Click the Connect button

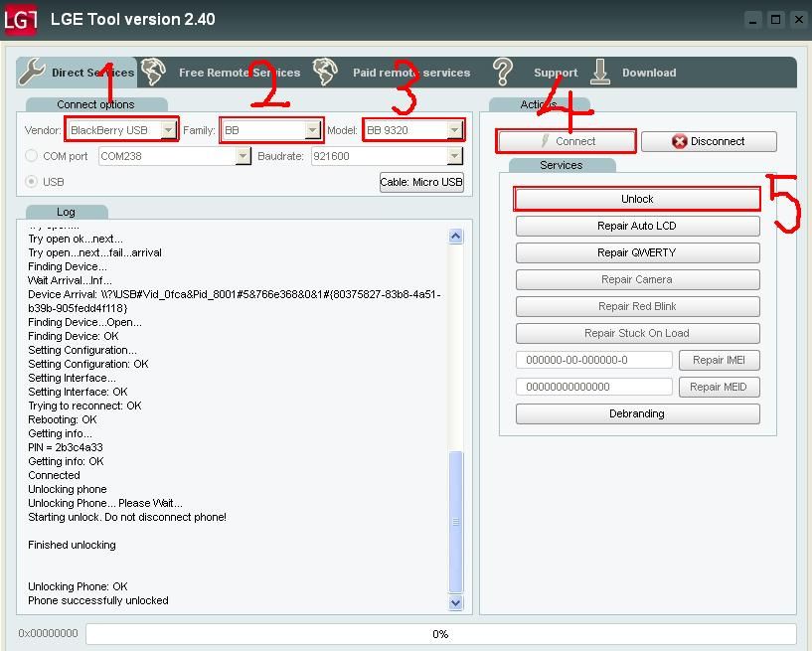567,141
